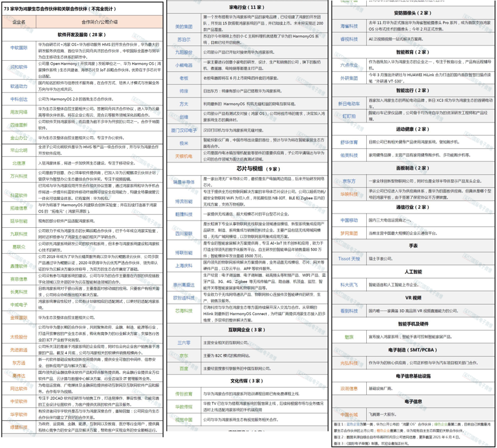Click on 万兴科技 in the list
This screenshot has height=448, width=497.
[x=19, y=176]
